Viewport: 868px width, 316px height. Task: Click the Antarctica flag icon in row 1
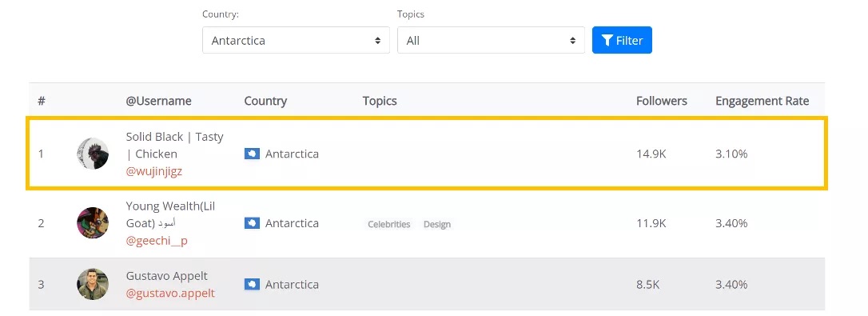252,154
